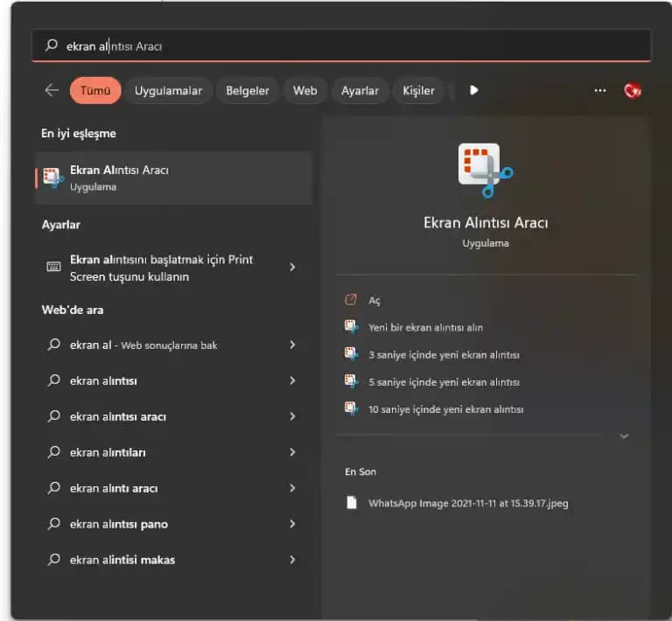Switch to the Uygulamalar tab

168,90
